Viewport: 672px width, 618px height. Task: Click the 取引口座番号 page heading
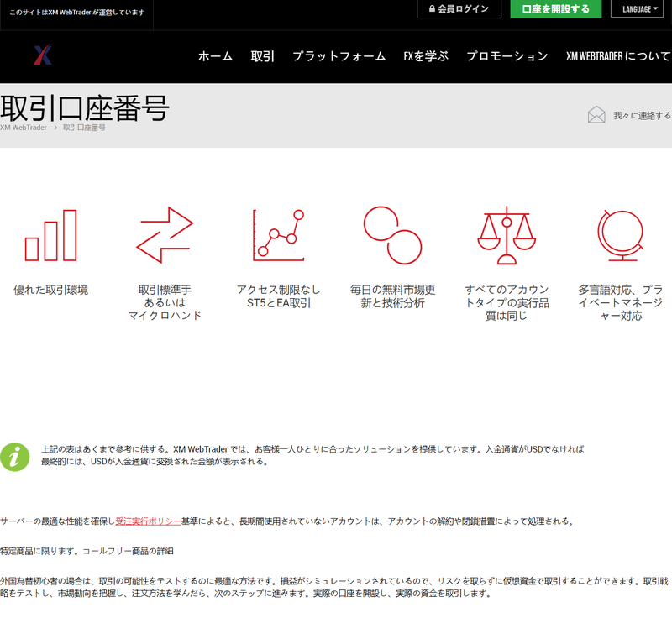[x=85, y=108]
